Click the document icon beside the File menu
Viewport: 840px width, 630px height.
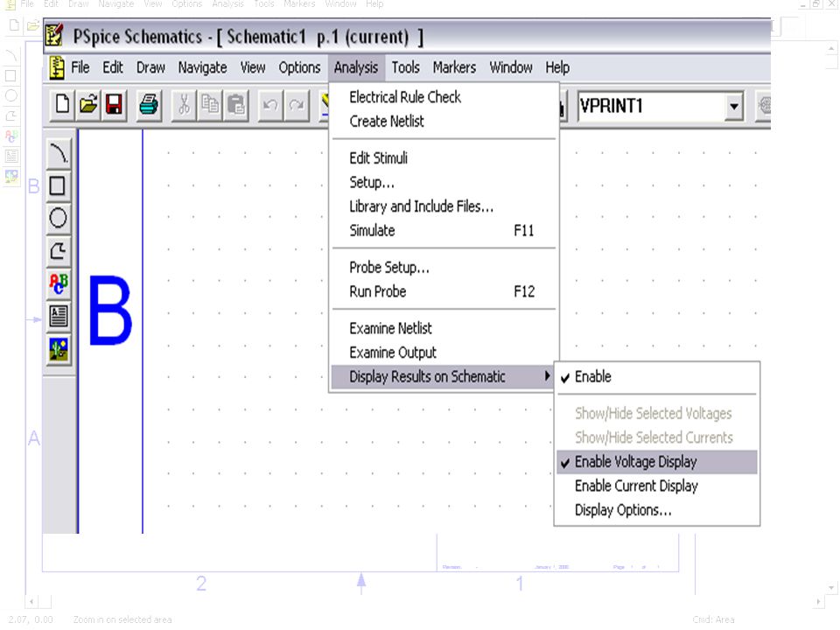point(57,68)
